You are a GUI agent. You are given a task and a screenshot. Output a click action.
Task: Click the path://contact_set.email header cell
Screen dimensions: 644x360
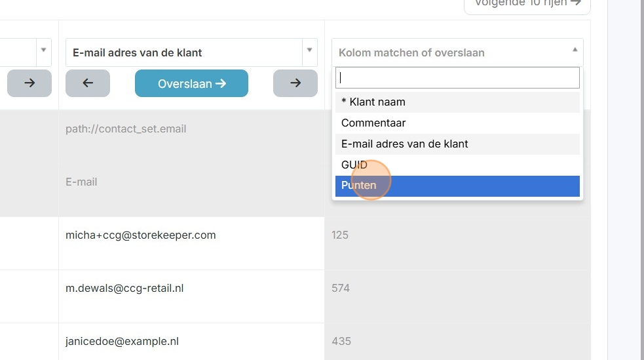point(126,129)
